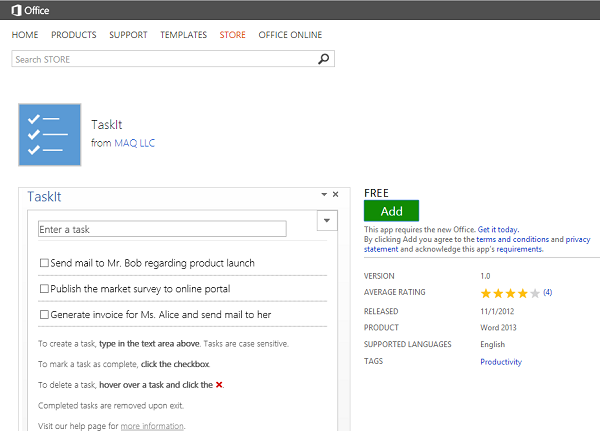Open the PRODUCTS menu
The image size is (600, 431).
pyautogui.click(x=74, y=35)
